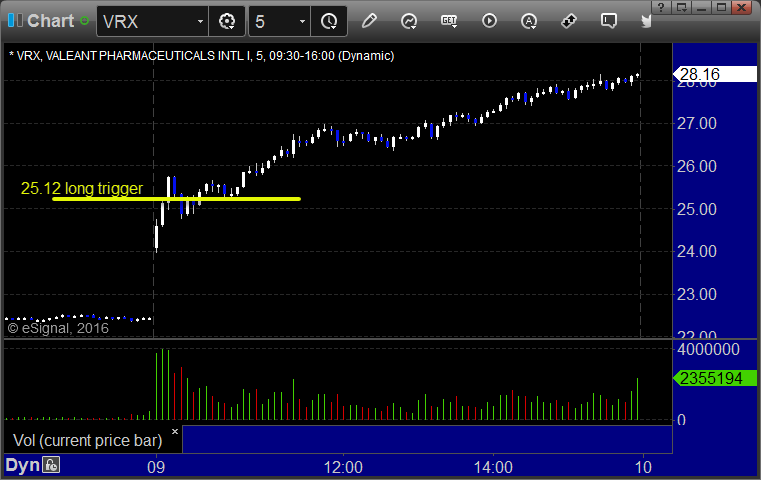Click the 4000000 volume axis label
Viewport: 761px width, 480px height.
click(x=708, y=349)
